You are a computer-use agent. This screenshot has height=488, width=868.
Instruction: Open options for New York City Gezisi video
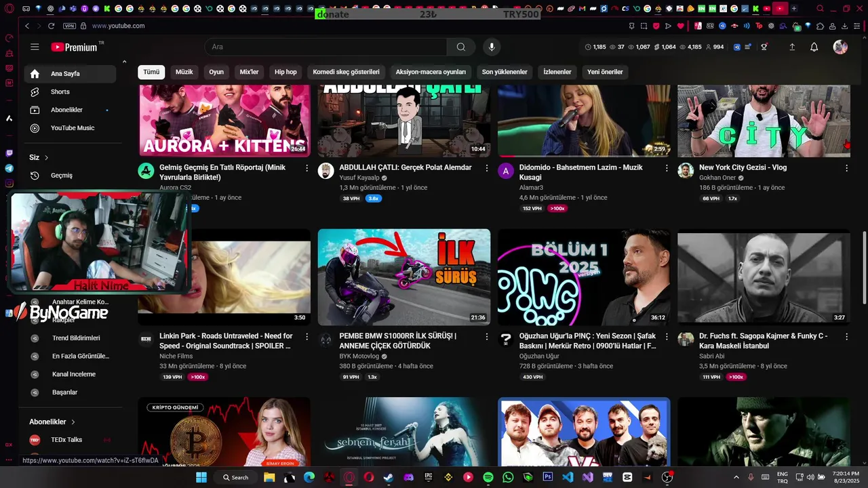pyautogui.click(x=846, y=168)
